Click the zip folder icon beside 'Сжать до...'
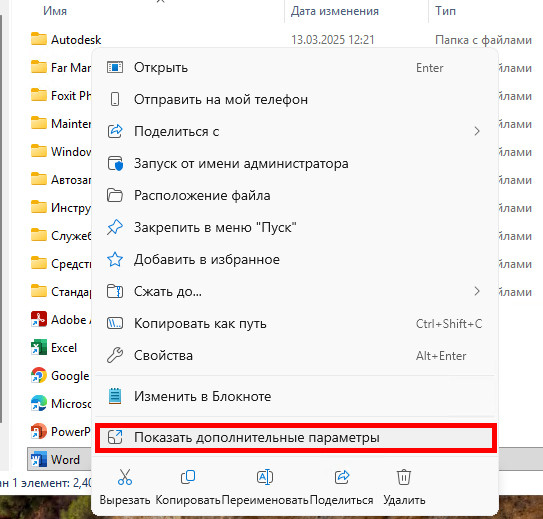 tap(115, 292)
